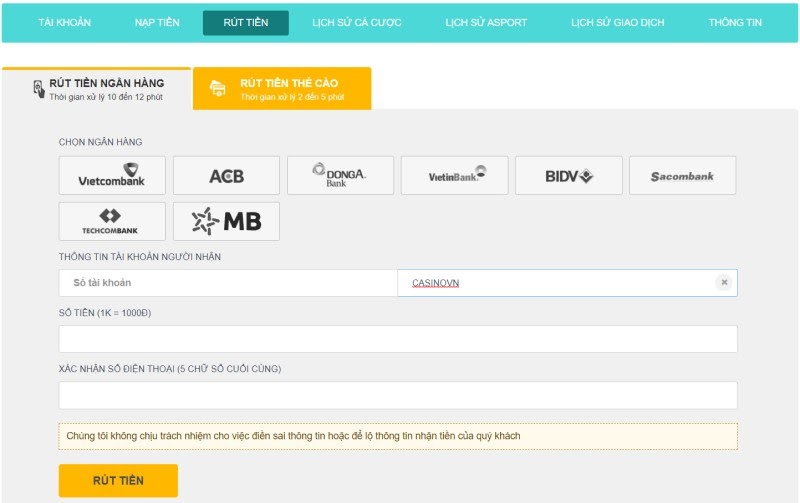The width and height of the screenshot is (800, 503).
Task: Choose the BIDV bank logo
Action: (568, 175)
